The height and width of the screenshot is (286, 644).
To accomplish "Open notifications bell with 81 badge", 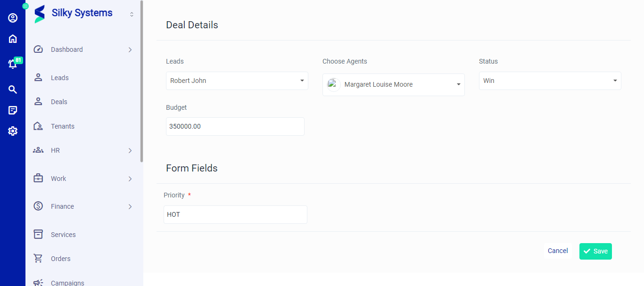I will [13, 64].
